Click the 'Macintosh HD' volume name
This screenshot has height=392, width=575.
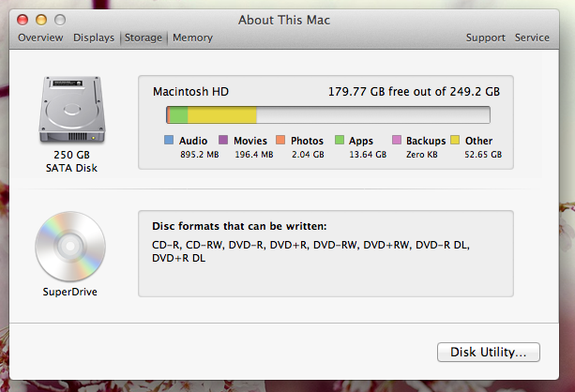(x=190, y=91)
